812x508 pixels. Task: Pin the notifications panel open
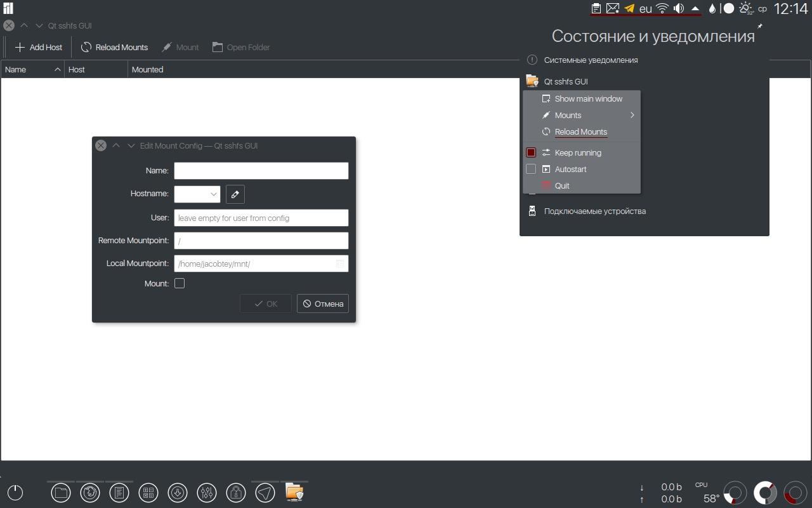pyautogui.click(x=760, y=26)
